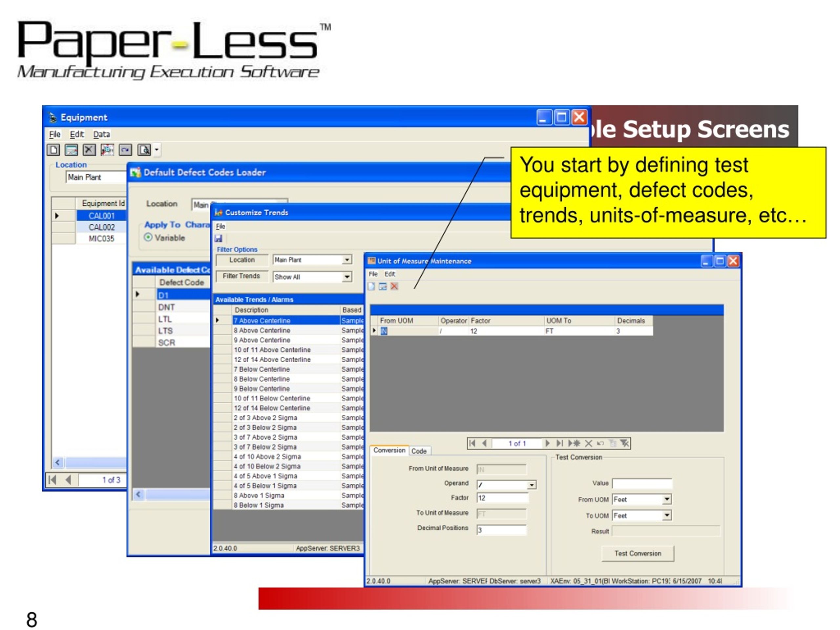The image size is (840, 630).
Task: Click the edit record icon in Unit of Measure toolbar
Action: 383,286
